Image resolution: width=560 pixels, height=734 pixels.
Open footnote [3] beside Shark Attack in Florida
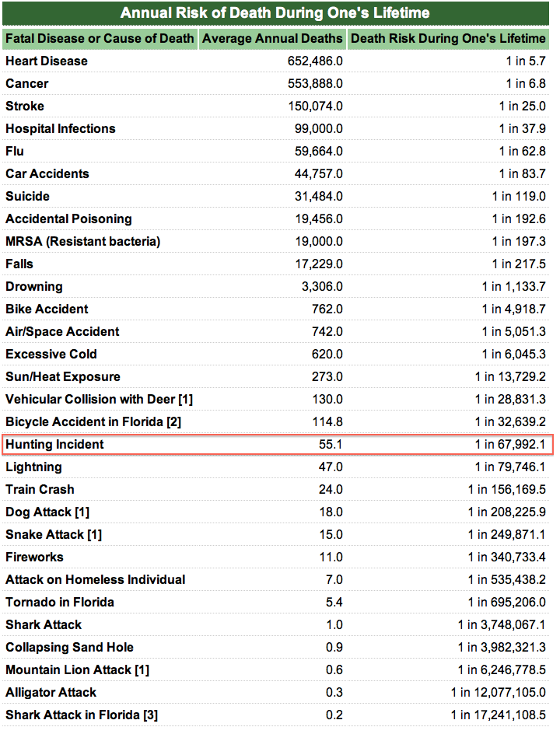pyautogui.click(x=149, y=715)
